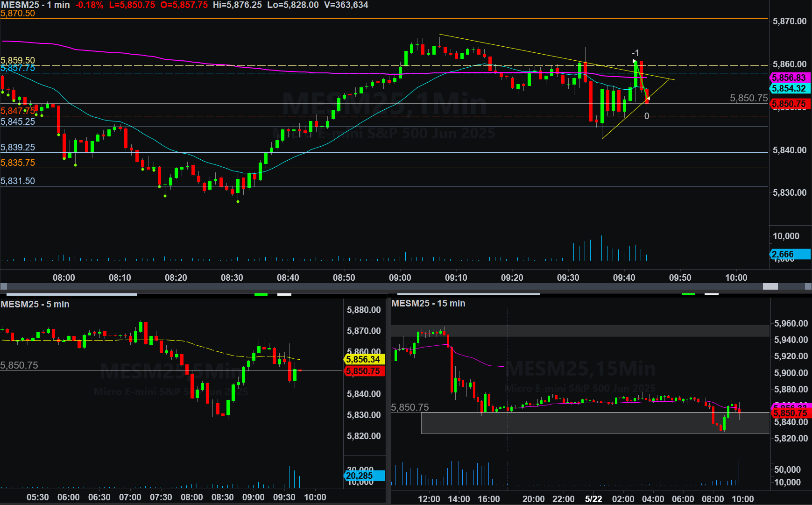Click the blue 20,285 volume tag
The height and width of the screenshot is (505, 812).
click(364, 476)
